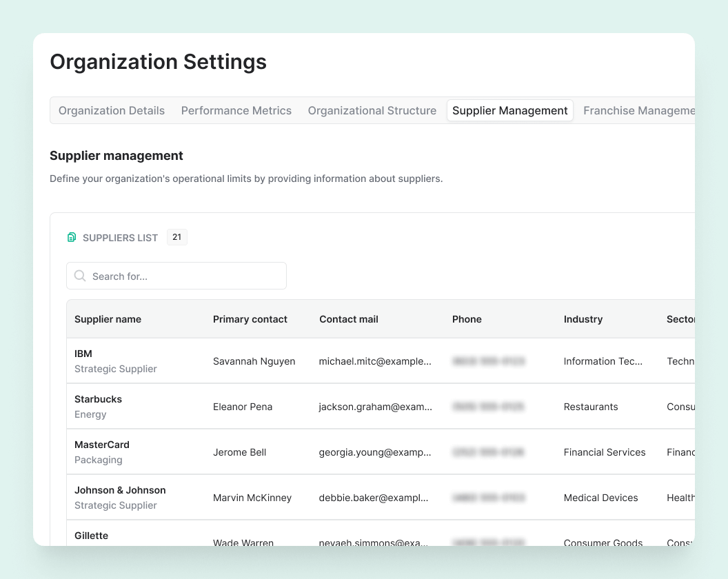Screen dimensions: 728x579
Task: Go to the Organizational Structure tab
Action: (x=372, y=111)
